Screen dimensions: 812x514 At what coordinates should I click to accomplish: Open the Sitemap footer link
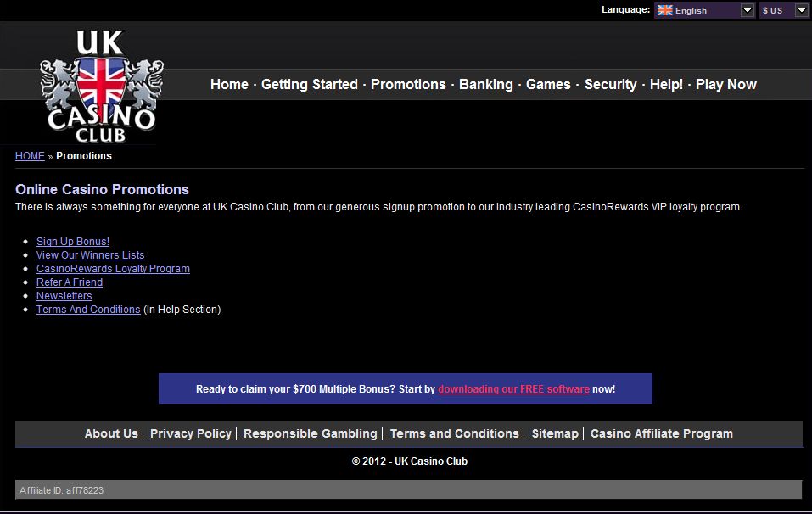(x=555, y=433)
